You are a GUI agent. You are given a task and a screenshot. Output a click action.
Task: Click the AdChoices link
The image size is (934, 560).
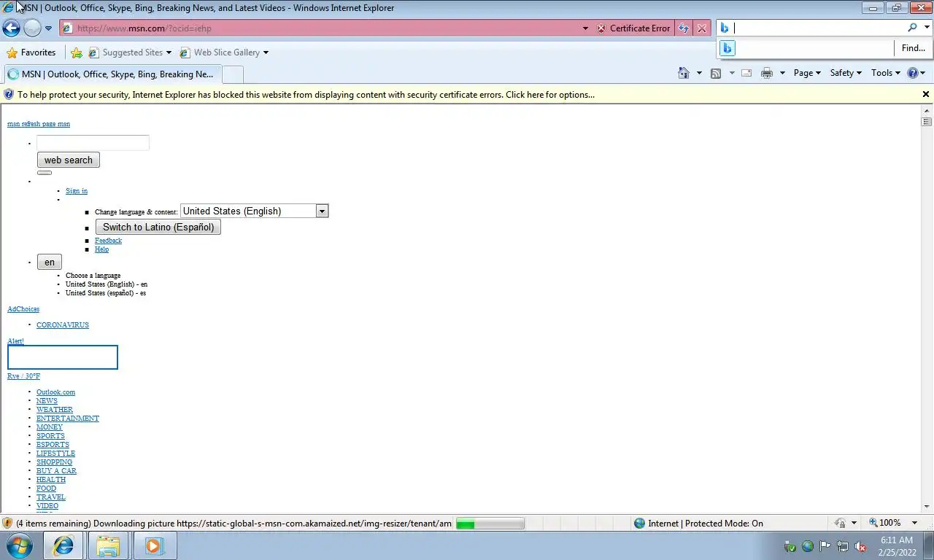pos(23,309)
